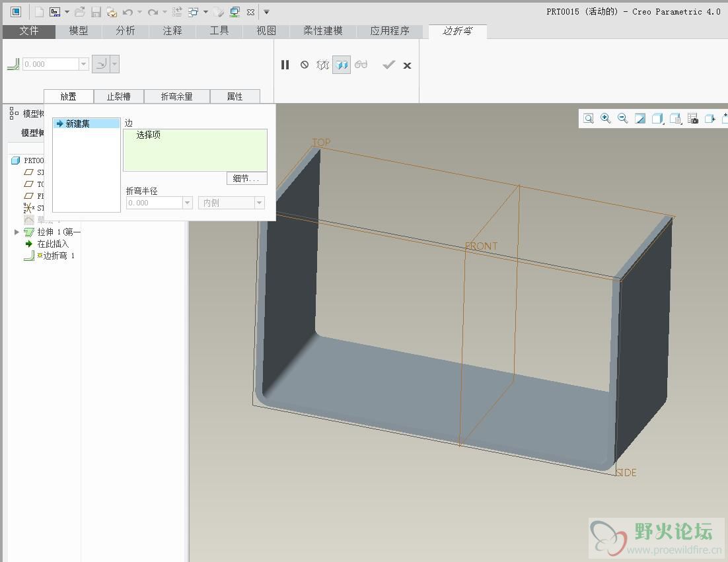Select the No Preview icon
The image size is (728, 562).
click(304, 65)
